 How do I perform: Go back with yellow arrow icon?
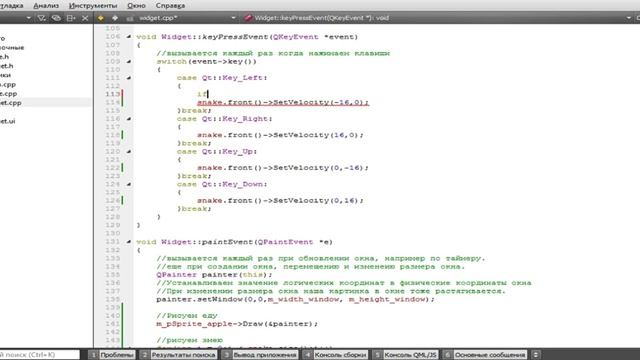pyautogui.click(x=100, y=18)
